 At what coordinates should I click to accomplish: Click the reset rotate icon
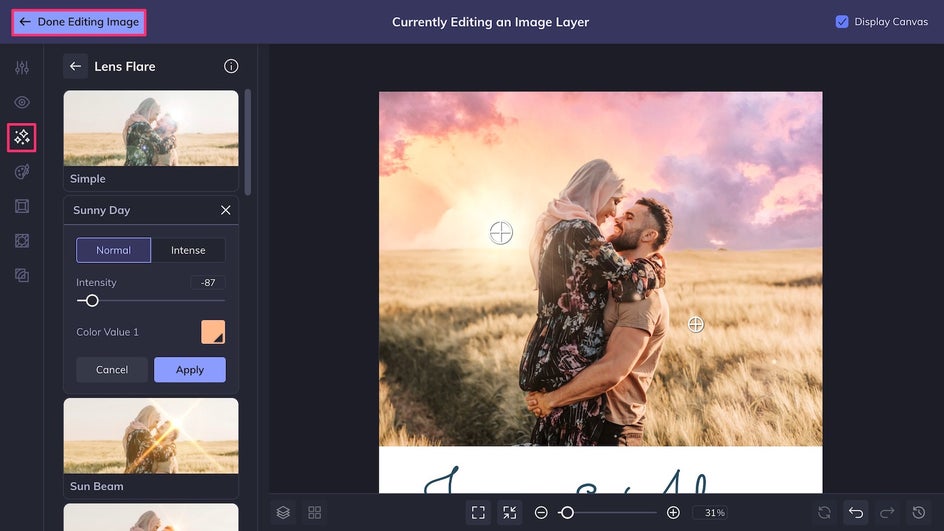pyautogui.click(x=824, y=512)
